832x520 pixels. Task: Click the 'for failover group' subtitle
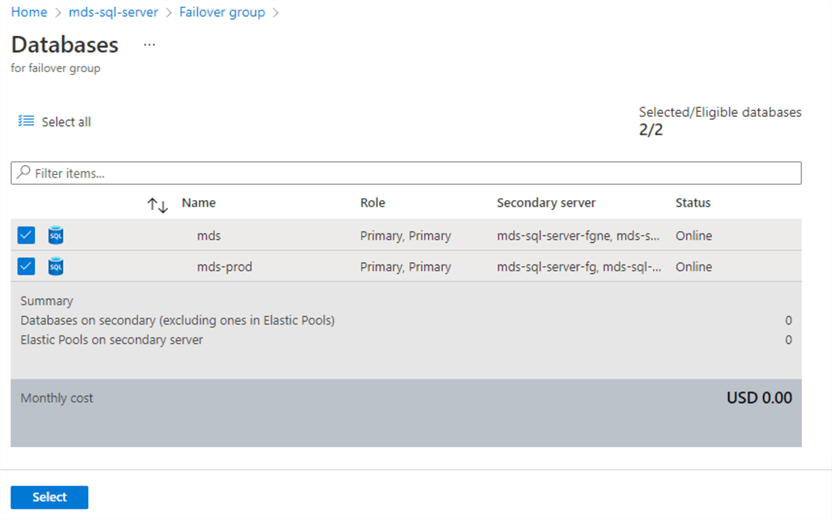(x=55, y=68)
